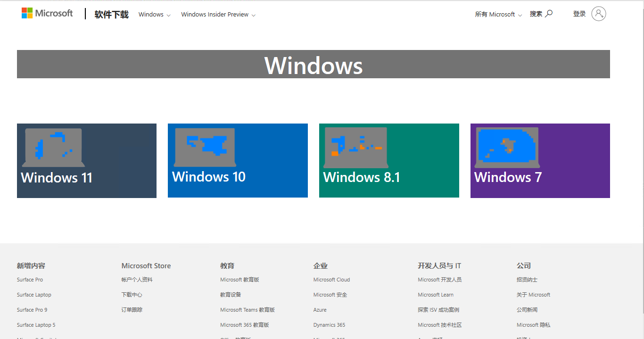Image resolution: width=644 pixels, height=339 pixels.
Task: Open 关于 Microsoft link
Action: (533, 295)
